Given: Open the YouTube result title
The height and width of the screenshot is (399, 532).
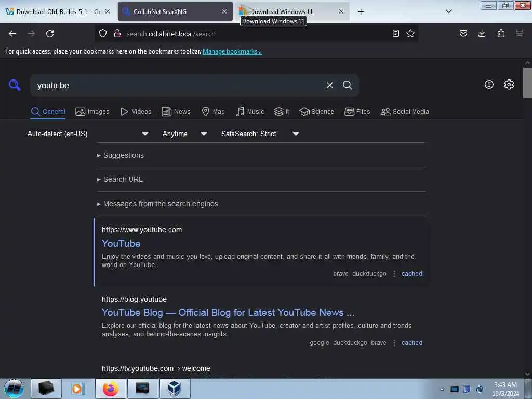Looking at the screenshot, I should [121, 243].
